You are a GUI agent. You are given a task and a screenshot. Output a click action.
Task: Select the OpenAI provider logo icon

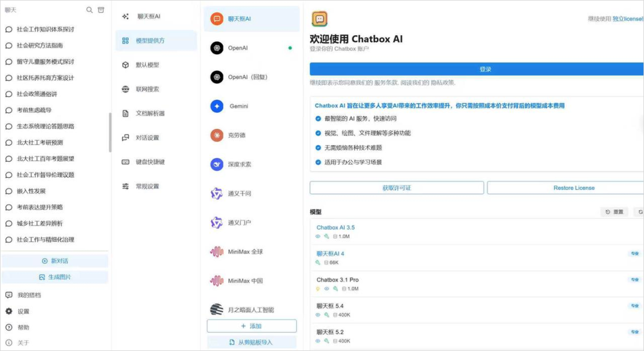point(217,48)
